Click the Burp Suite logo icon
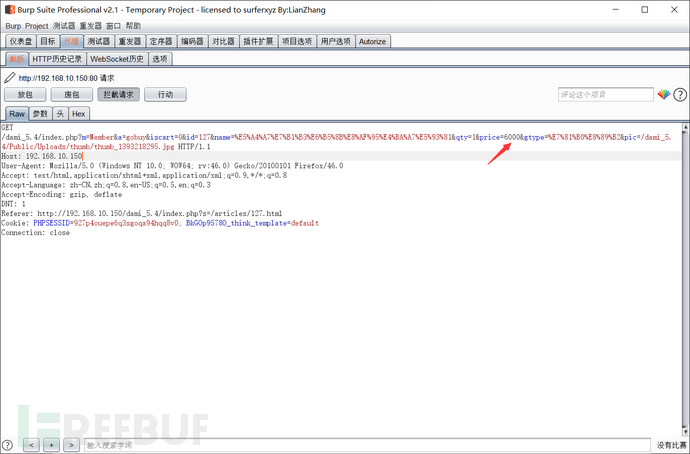This screenshot has height=454, width=690. (x=10, y=9)
